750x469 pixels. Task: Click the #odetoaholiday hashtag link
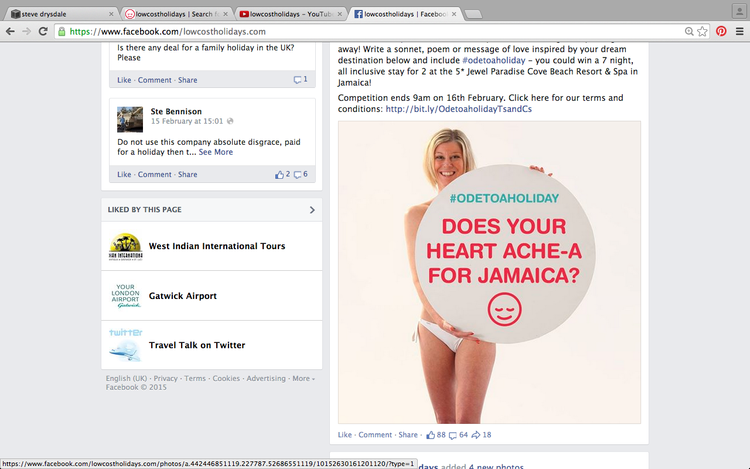coord(494,60)
